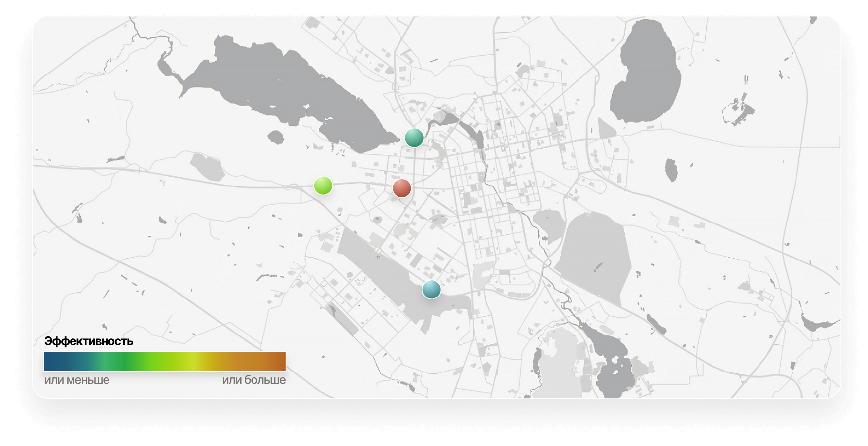Click the Эффективность legend title
Screen dimensions: 868x446
(89, 341)
